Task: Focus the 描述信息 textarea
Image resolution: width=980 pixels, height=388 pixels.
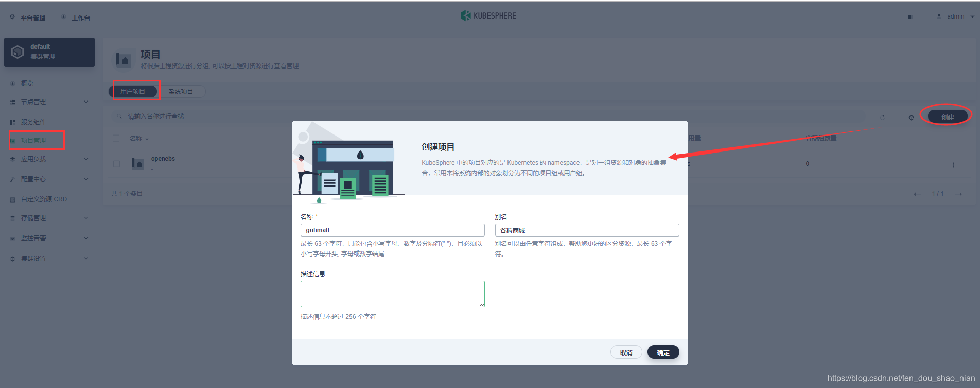Action: coord(393,294)
